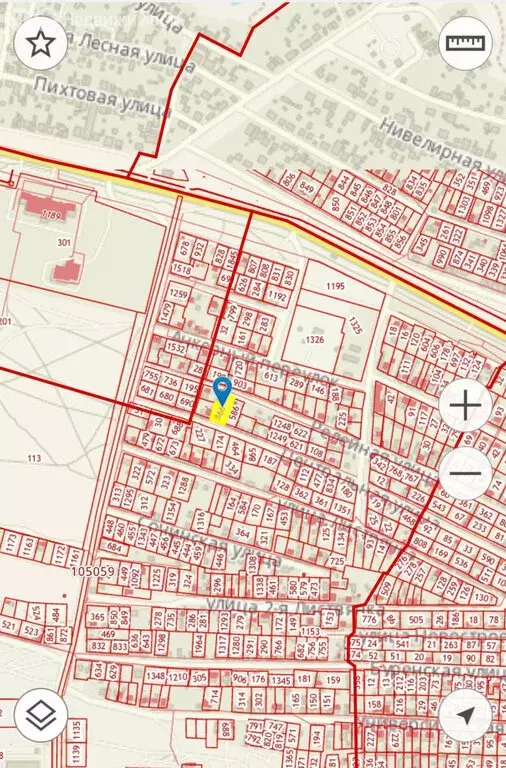Screen dimensions: 506x768
Task: Center map with location arrow button
Action: point(465,715)
